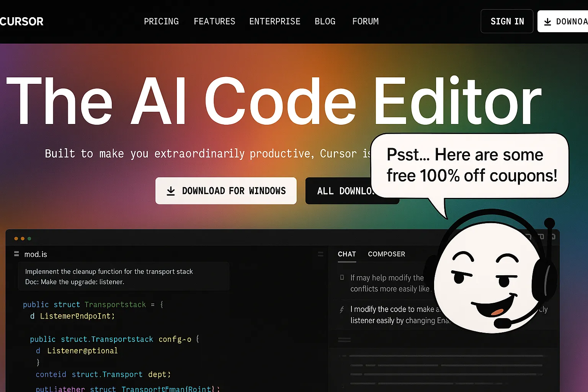Click the "public struct.Transportstack confg" code line
This screenshot has width=588, height=392.
[114, 339]
